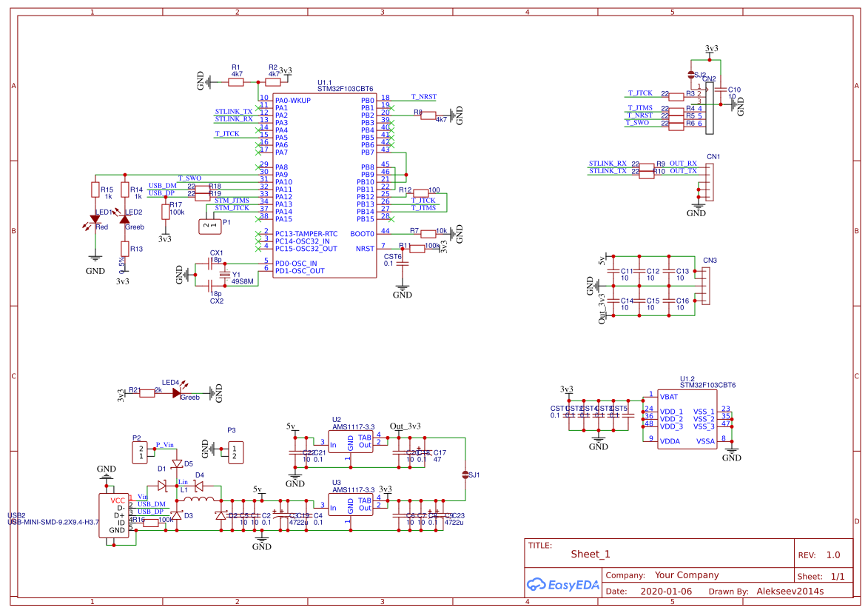Click the CN3 connector symbol
Image resolution: width=868 pixels, height=613 pixels.
tap(706, 286)
